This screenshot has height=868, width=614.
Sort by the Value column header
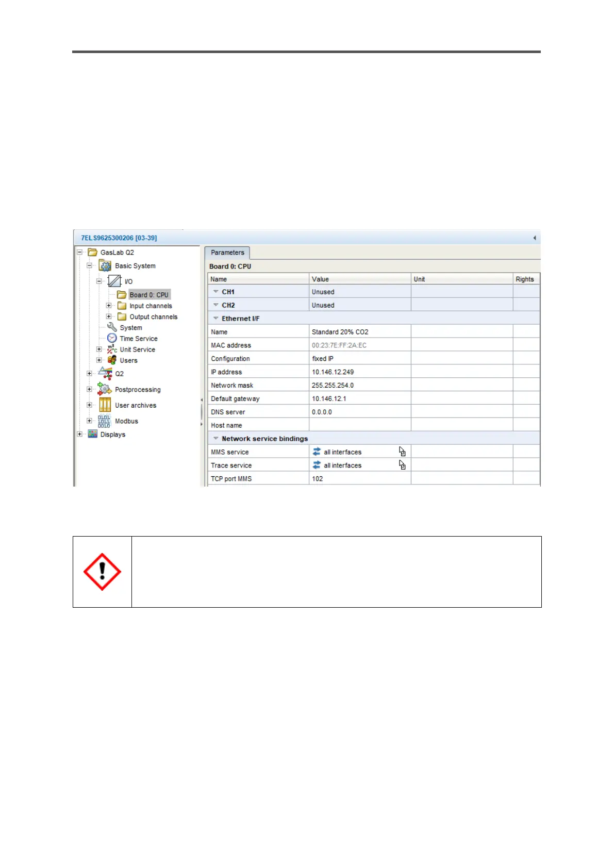(360, 279)
